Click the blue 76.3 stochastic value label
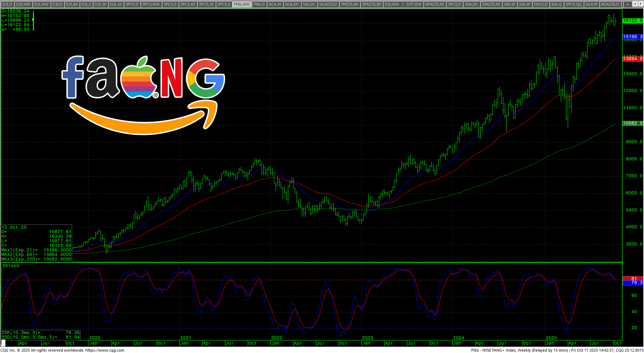The image size is (644, 353). (x=632, y=283)
